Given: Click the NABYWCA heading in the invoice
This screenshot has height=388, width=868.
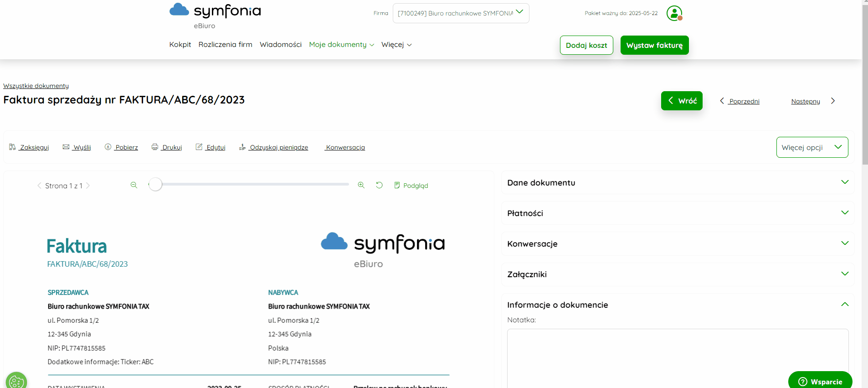Looking at the screenshot, I should pos(283,292).
